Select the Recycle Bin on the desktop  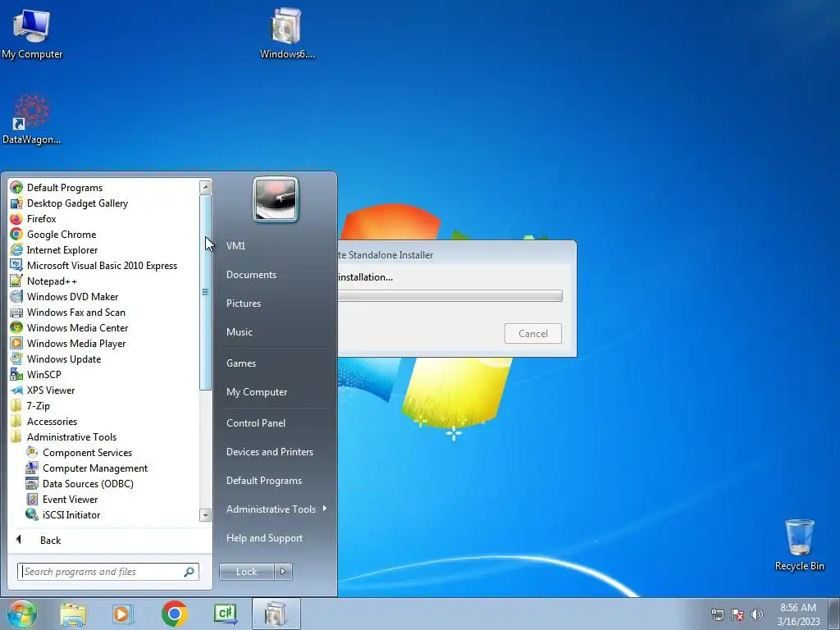[799, 545]
